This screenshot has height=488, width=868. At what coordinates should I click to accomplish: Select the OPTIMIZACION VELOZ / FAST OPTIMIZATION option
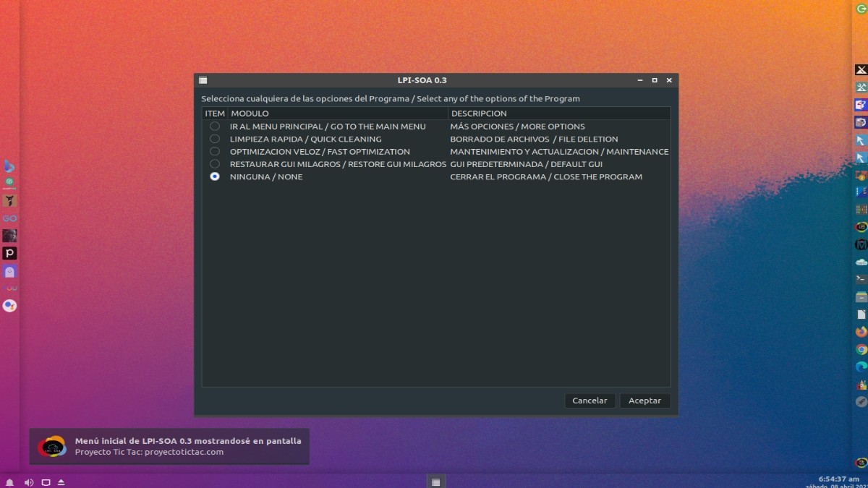click(x=215, y=151)
